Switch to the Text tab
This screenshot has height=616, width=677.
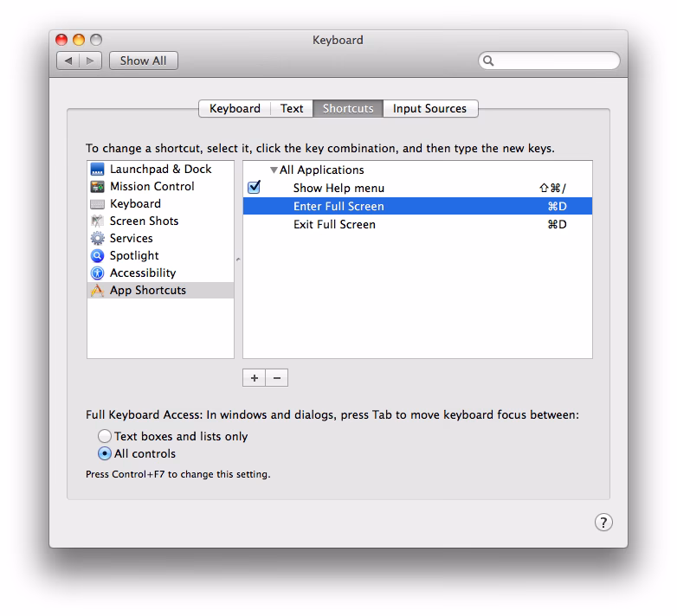[292, 108]
